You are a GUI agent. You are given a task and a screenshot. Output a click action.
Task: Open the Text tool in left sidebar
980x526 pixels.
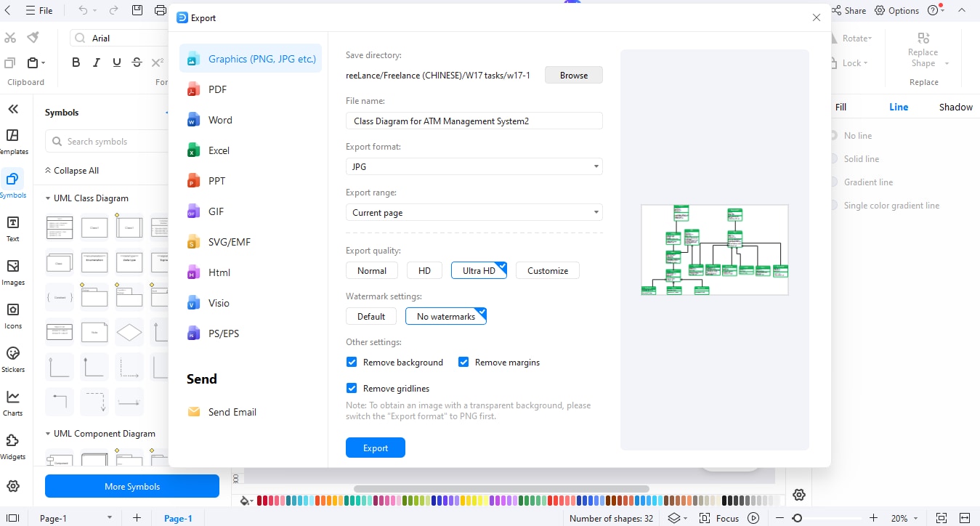pyautogui.click(x=12, y=228)
